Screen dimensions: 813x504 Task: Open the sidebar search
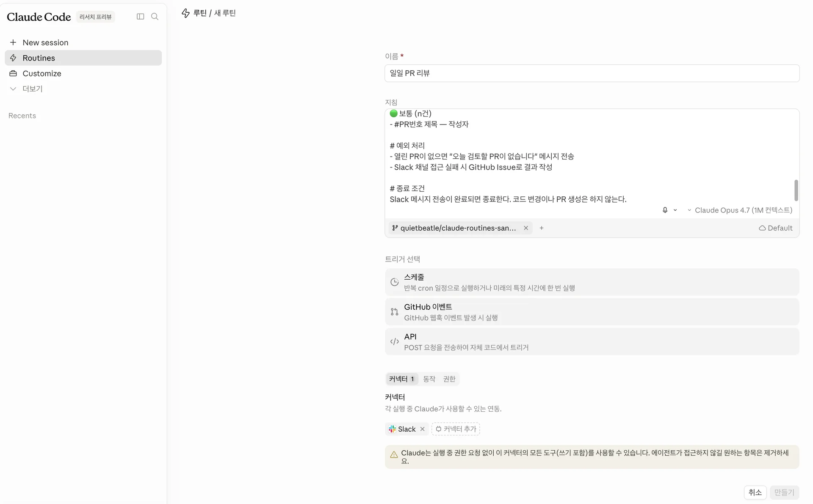155,17
